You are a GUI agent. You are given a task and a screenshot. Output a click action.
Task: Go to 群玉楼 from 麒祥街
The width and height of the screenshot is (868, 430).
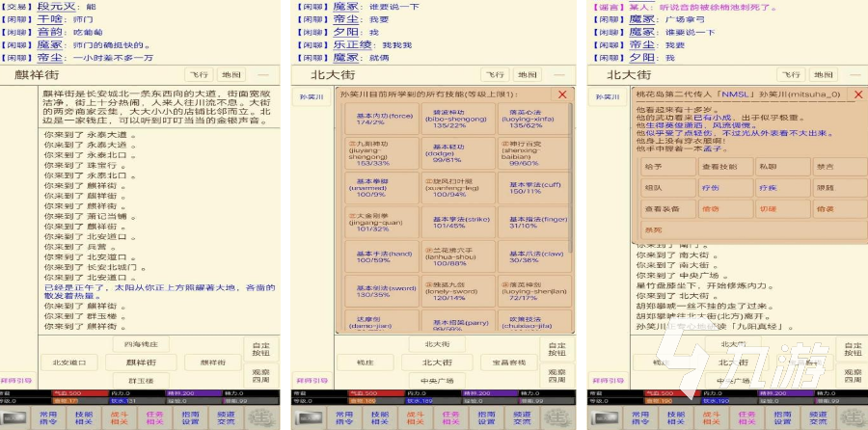point(141,381)
